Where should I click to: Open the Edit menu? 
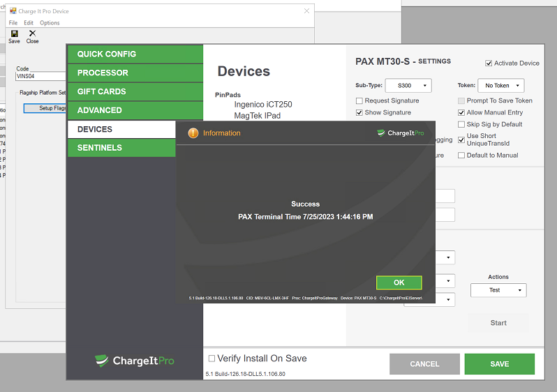(29, 23)
